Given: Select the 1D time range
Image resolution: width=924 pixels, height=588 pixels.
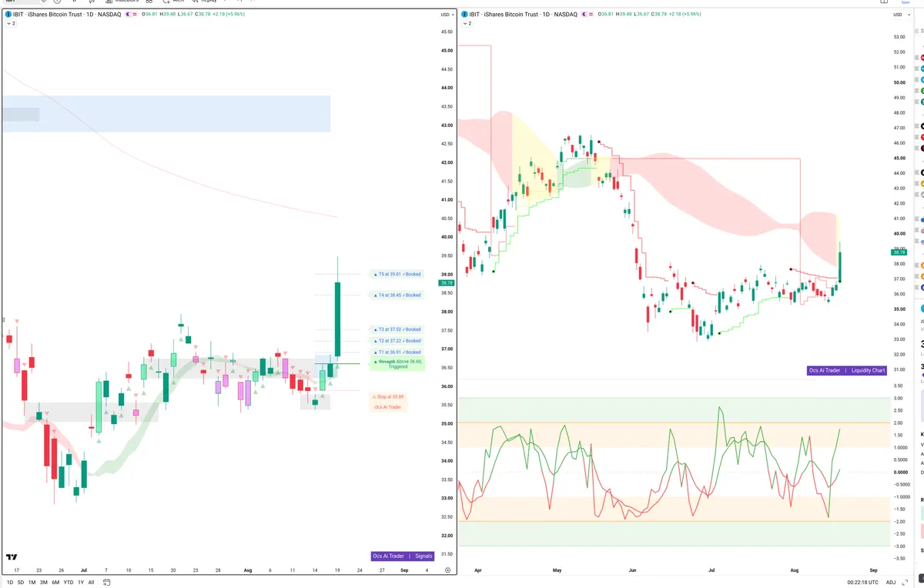Looking at the screenshot, I should 9,582.
